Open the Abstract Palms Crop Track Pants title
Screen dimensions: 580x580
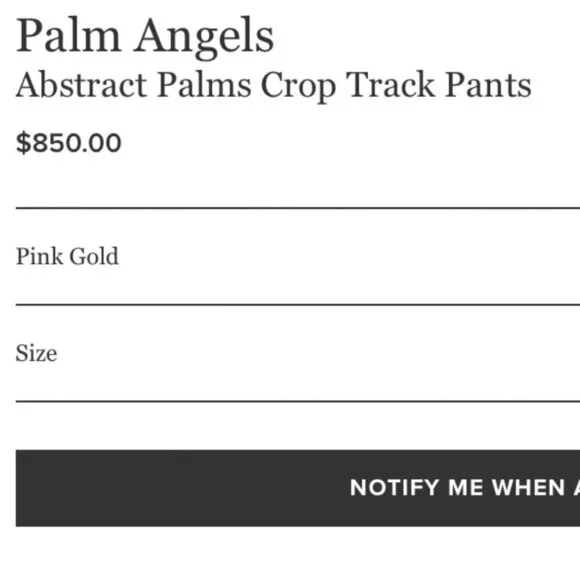click(274, 86)
